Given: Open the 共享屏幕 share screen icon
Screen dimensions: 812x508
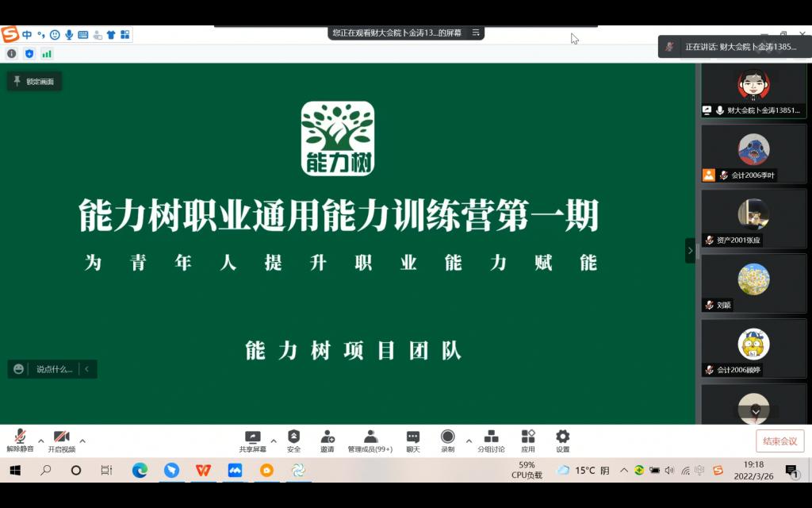Looking at the screenshot, I should point(252,440).
